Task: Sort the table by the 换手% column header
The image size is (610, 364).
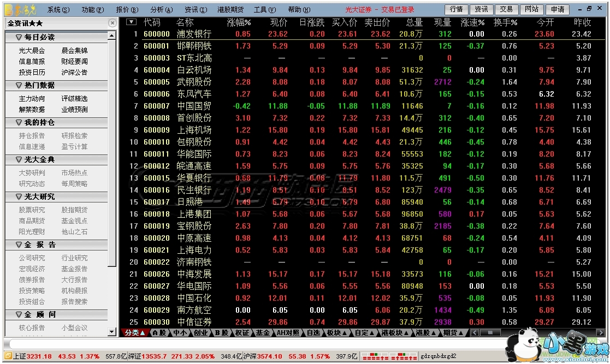Action: click(x=505, y=22)
